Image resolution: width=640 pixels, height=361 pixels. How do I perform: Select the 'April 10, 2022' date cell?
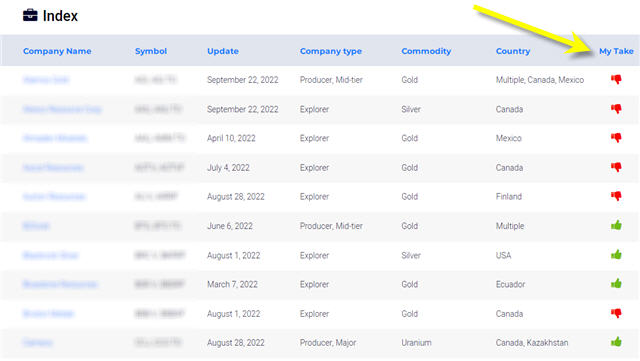pyautogui.click(x=231, y=138)
